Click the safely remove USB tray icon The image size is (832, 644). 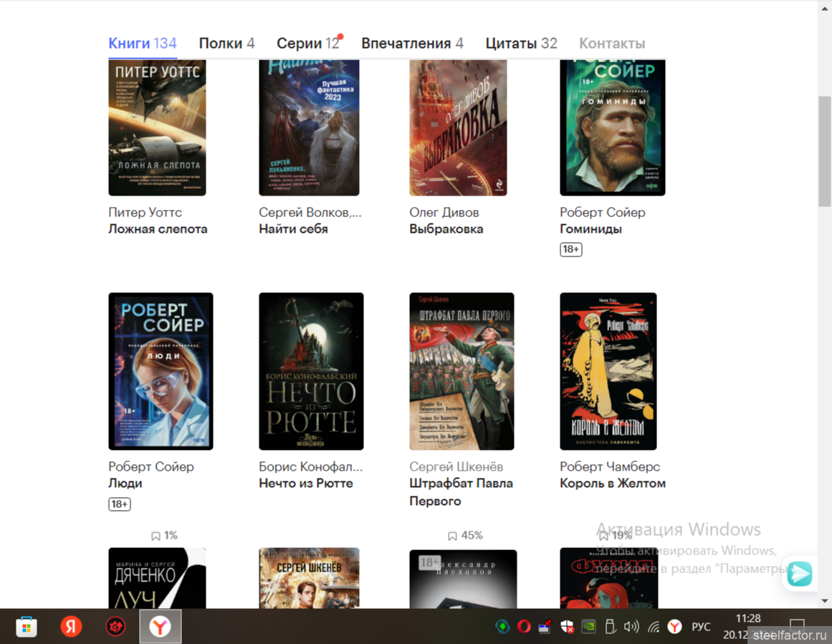[x=610, y=627]
